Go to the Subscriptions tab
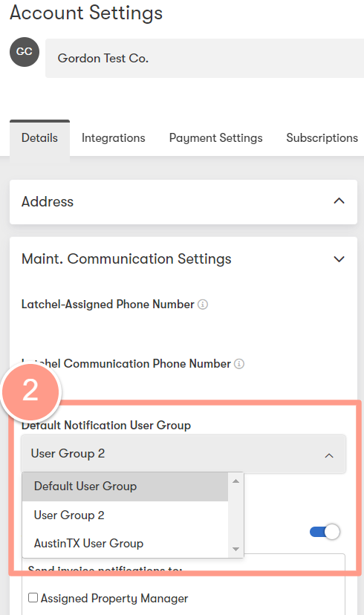The height and width of the screenshot is (615, 364). pyautogui.click(x=322, y=138)
